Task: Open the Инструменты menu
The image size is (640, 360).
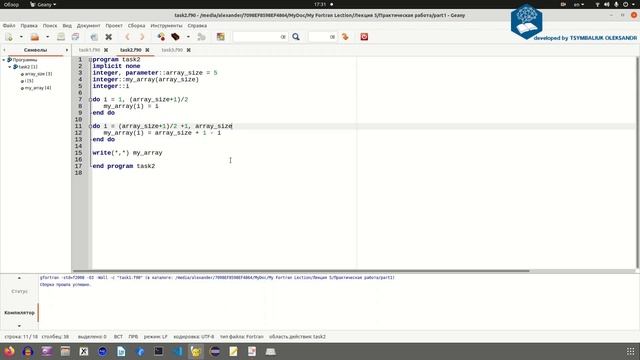Action: pos(167,25)
